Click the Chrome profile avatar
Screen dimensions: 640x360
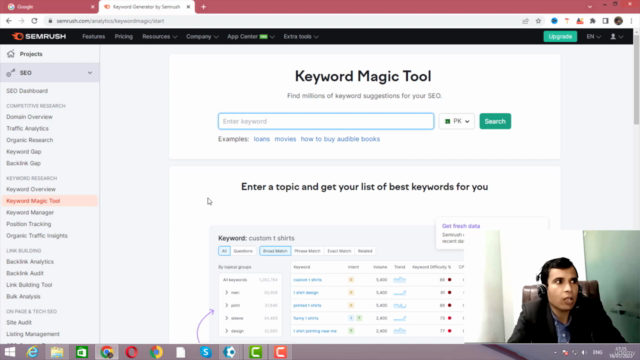618,21
